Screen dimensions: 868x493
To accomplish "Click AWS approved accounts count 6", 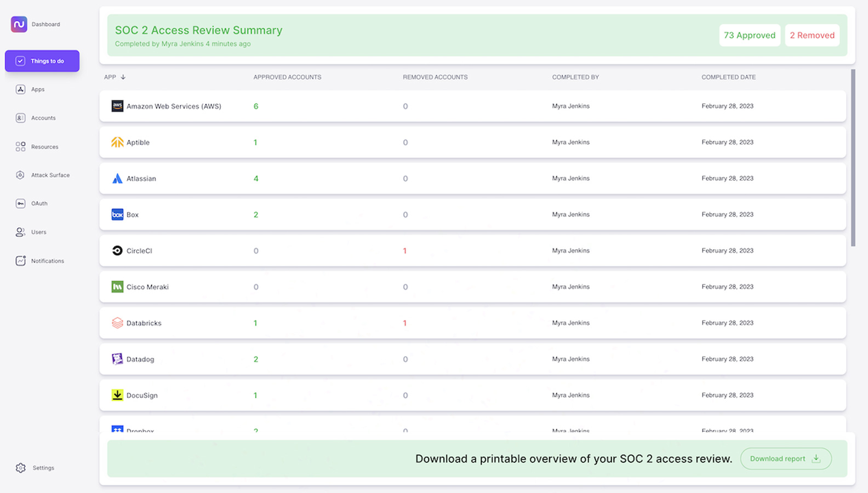I will 256,106.
